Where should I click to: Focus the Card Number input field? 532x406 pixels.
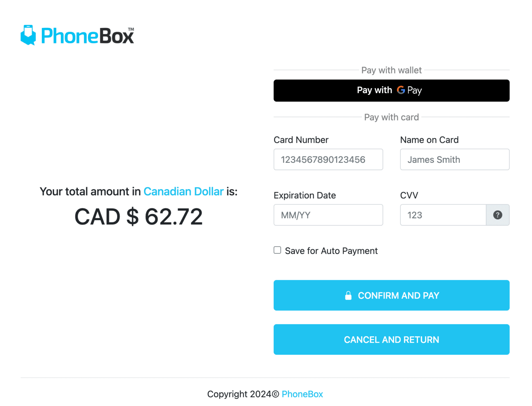click(x=328, y=160)
